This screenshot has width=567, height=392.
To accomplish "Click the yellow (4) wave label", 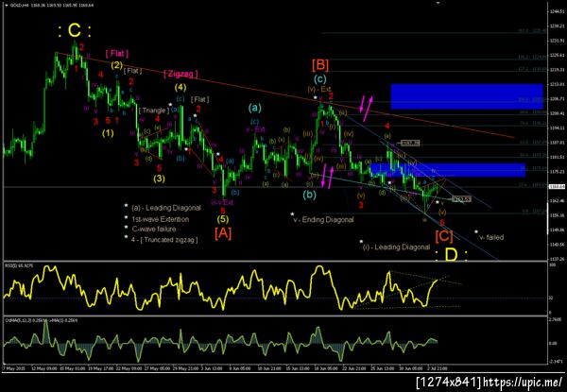I will point(180,87).
